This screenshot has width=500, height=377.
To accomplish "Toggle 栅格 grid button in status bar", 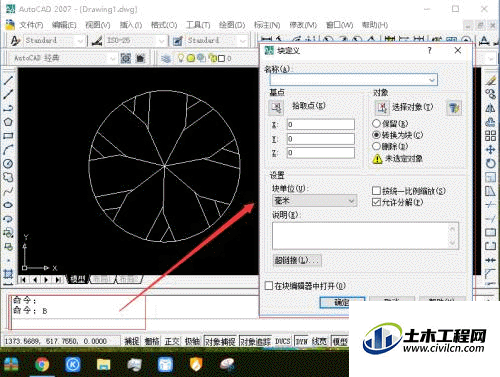I will point(152,341).
